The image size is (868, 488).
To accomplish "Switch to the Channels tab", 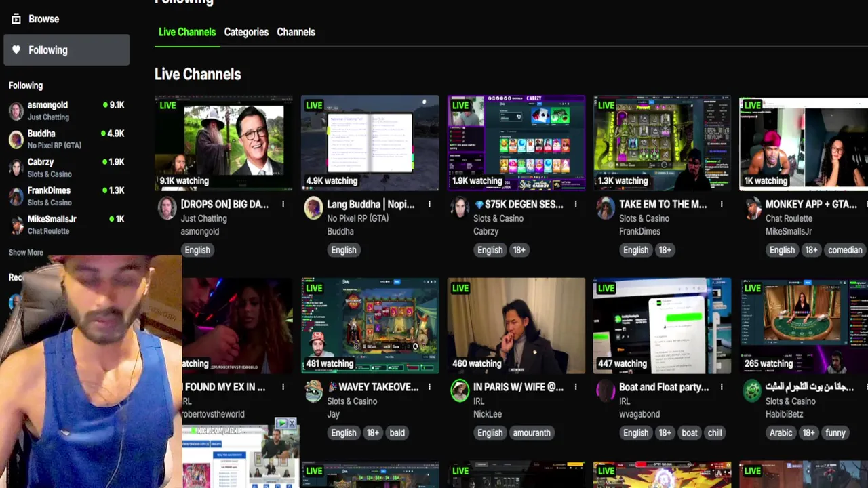I will coord(296,32).
